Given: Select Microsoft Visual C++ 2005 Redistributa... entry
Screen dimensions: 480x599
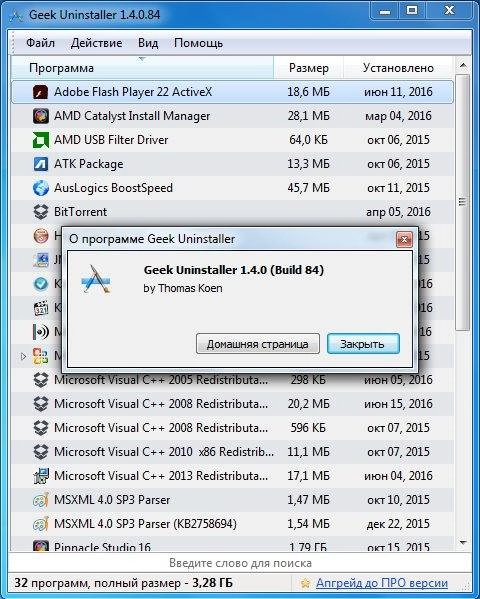Looking at the screenshot, I should (232, 380).
